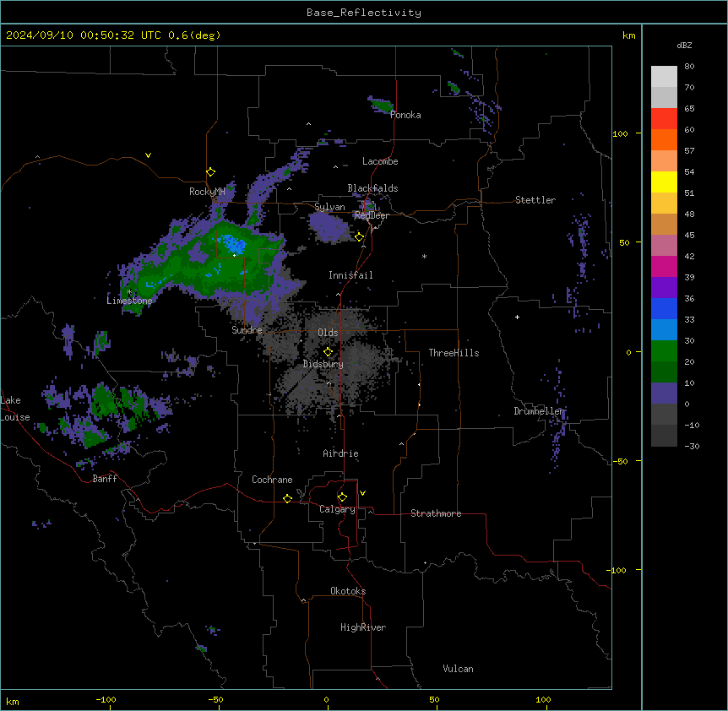Click the -30 value on dBZ legend

coord(692,446)
